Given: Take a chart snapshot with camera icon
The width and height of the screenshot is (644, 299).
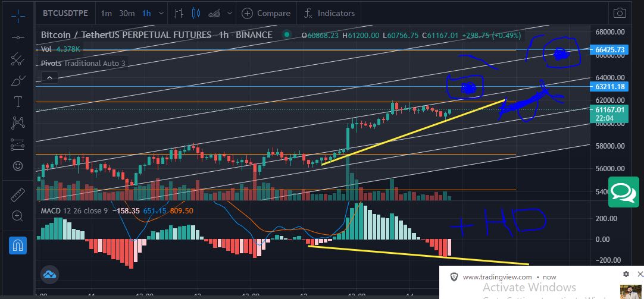Looking at the screenshot, I should pyautogui.click(x=620, y=13).
